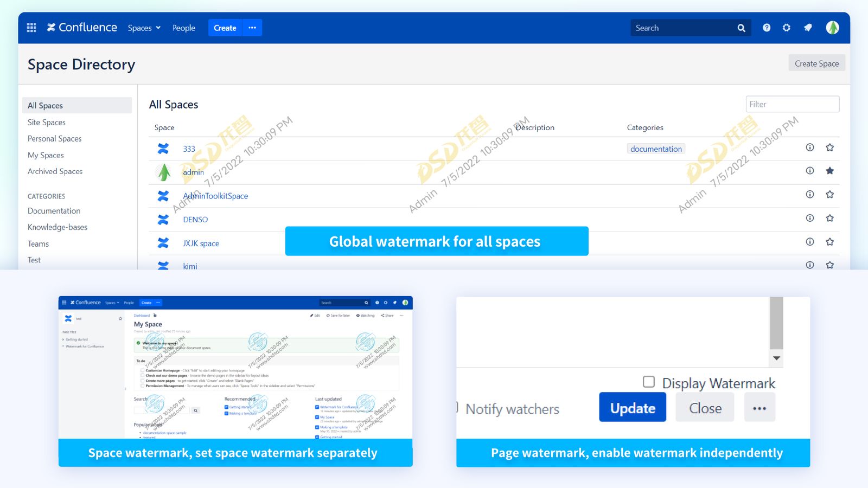The image size is (868, 488).
Task: Open the app switcher grid icon
Action: [x=31, y=28]
